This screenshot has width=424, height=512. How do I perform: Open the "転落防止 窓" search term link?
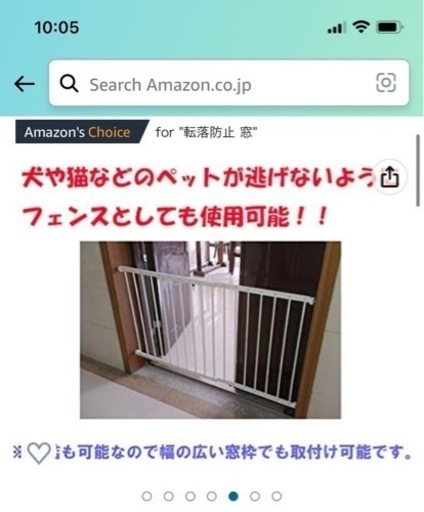(218, 133)
